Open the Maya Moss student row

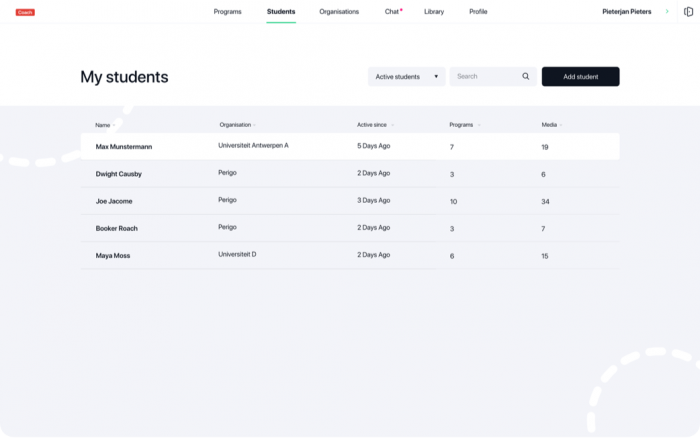[350, 255]
